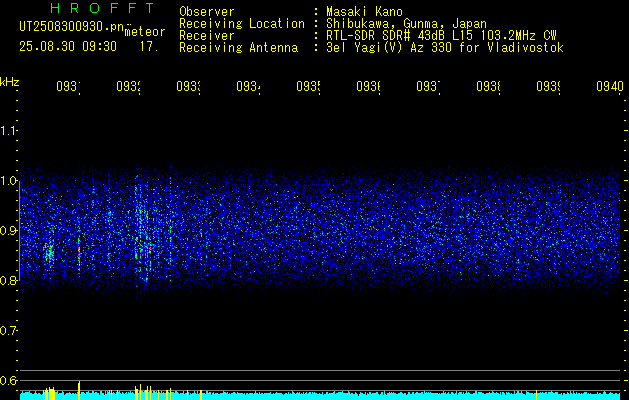The width and height of the screenshot is (629, 400).
Task: Click the green echo cluster before 0931
Action: pos(49,253)
